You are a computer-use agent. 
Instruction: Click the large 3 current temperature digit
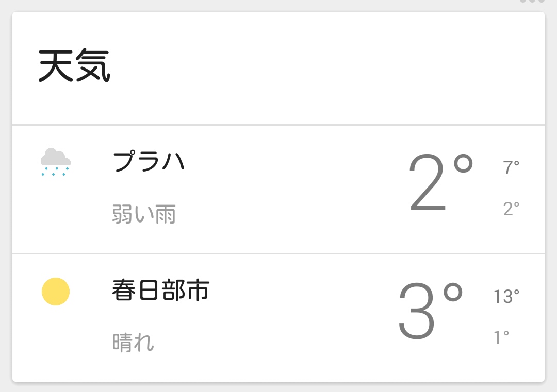[417, 312]
